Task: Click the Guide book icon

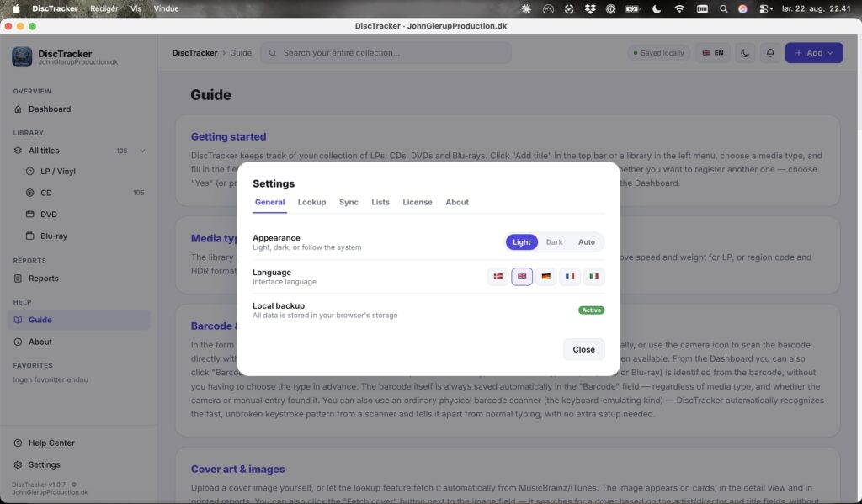Action: pyautogui.click(x=18, y=320)
